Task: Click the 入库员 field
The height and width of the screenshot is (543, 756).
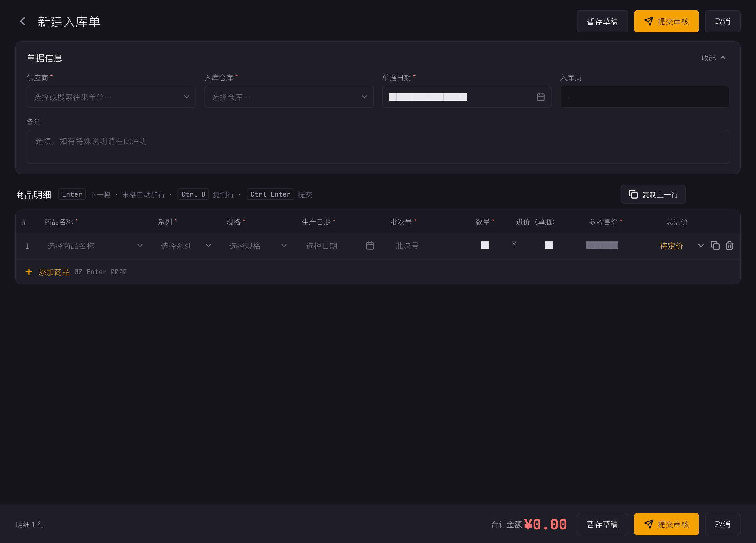Action: (x=644, y=97)
